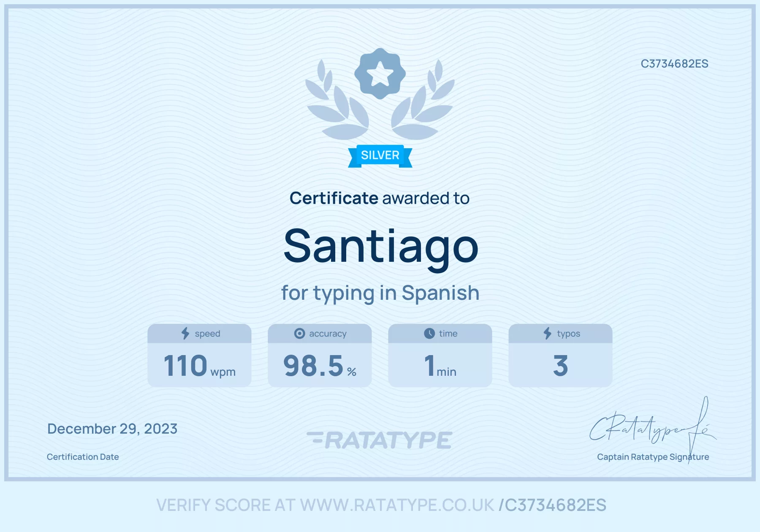The image size is (760, 532).
Task: Click the right laurel branch
Action: click(423, 100)
